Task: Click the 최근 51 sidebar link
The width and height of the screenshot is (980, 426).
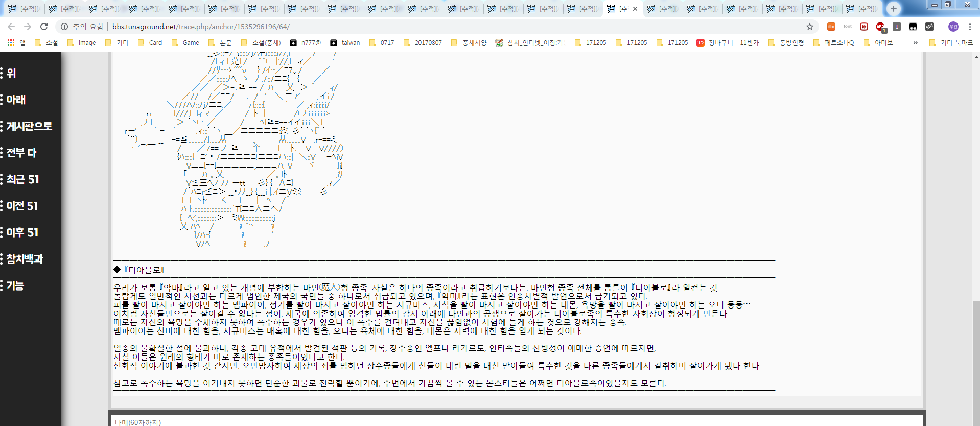Action: [x=22, y=179]
